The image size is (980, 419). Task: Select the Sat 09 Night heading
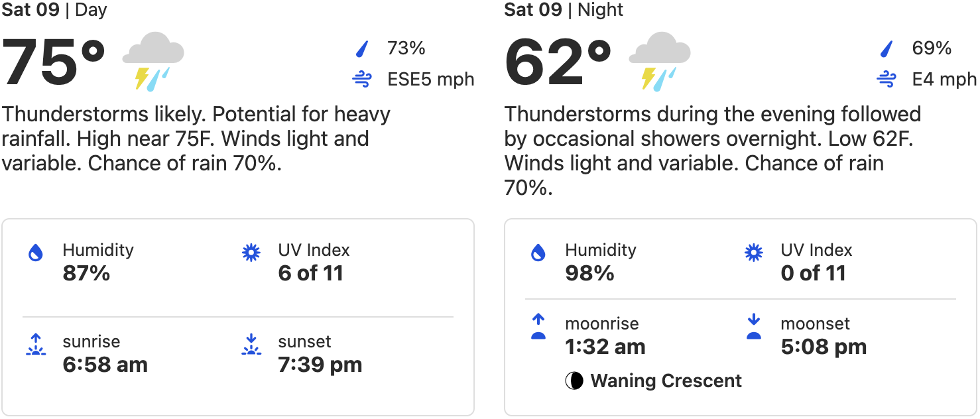point(564,10)
